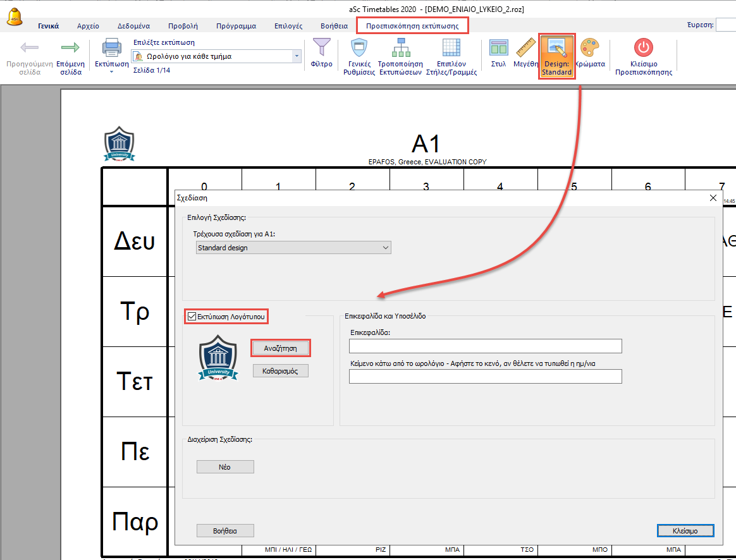Click the Αναζήτηση button
Image resolution: width=736 pixels, height=560 pixels.
pyautogui.click(x=280, y=348)
